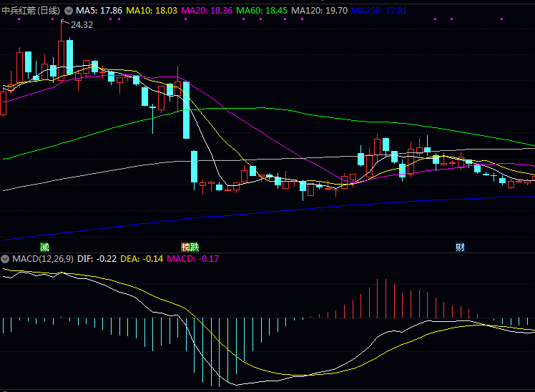Click the 减 event marker icon
Screen dimensions: 535x392
coord(44,247)
